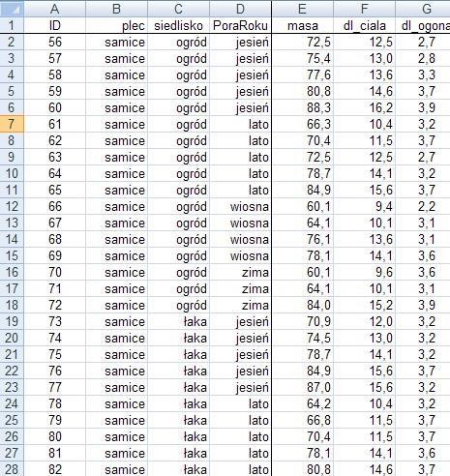
Task: Click 'samice' in row 23
Action: pos(116,387)
